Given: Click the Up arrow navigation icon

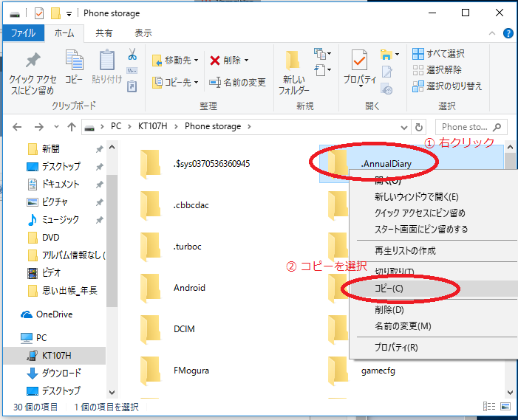Looking at the screenshot, I should coord(72,127).
